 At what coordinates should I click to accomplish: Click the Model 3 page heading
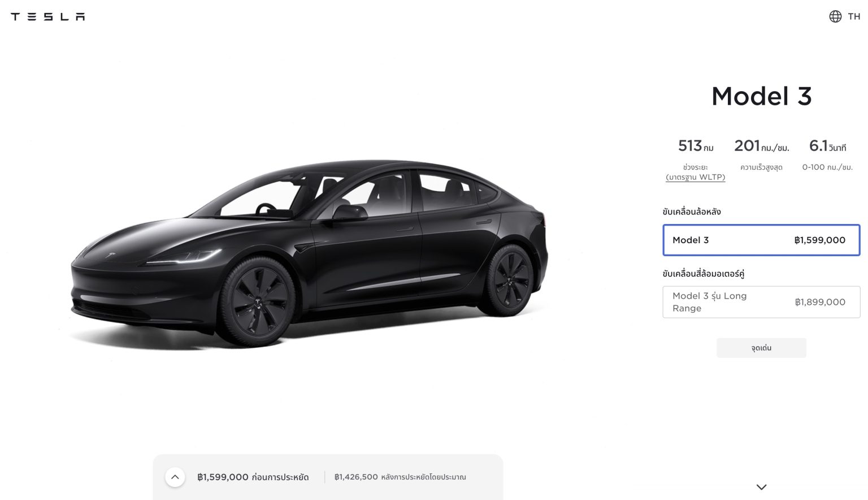761,96
